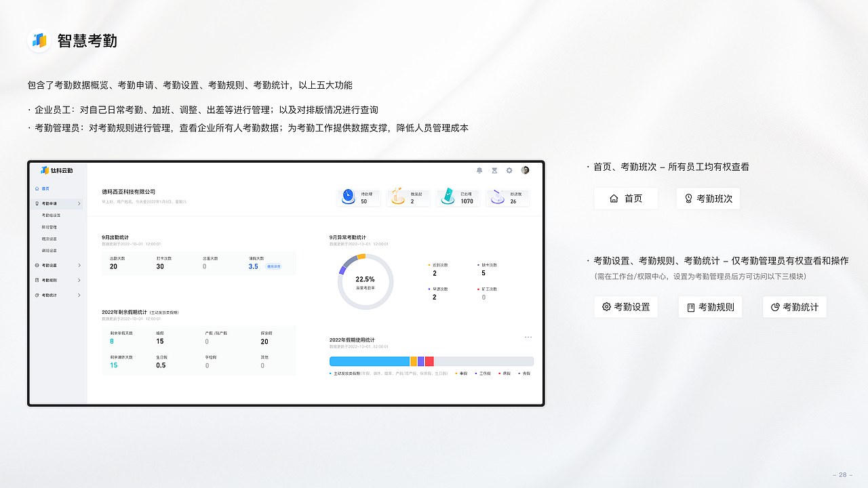This screenshot has width=868, height=488.
Task: Click the right-side 考勤统计 button label
Action: pyautogui.click(x=801, y=307)
